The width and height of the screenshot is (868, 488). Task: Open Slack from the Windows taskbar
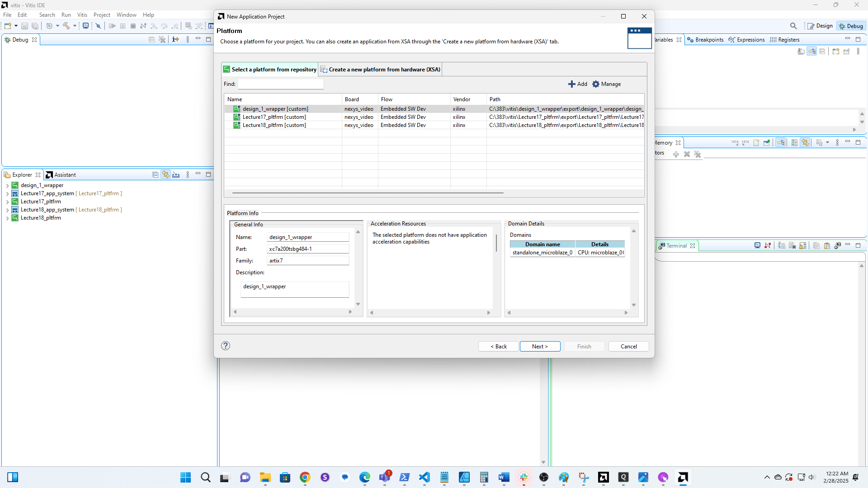point(524,477)
